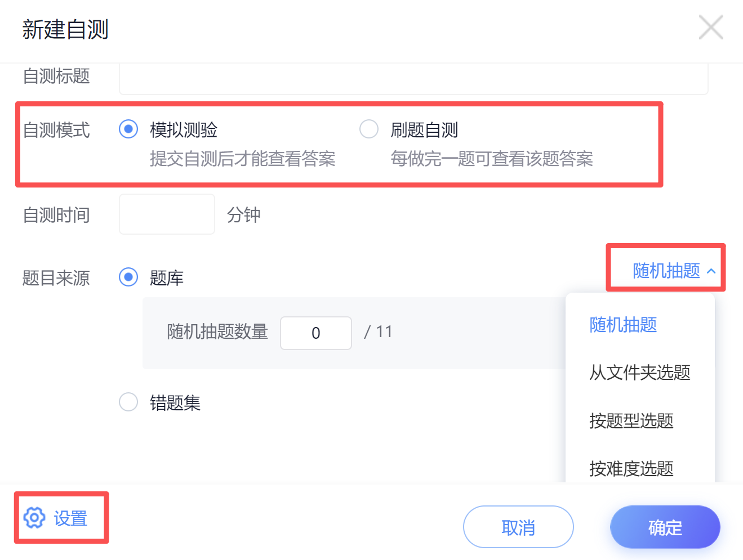Open 设置 link at bottom left
Screen dimensions: 743x560
coord(70,518)
